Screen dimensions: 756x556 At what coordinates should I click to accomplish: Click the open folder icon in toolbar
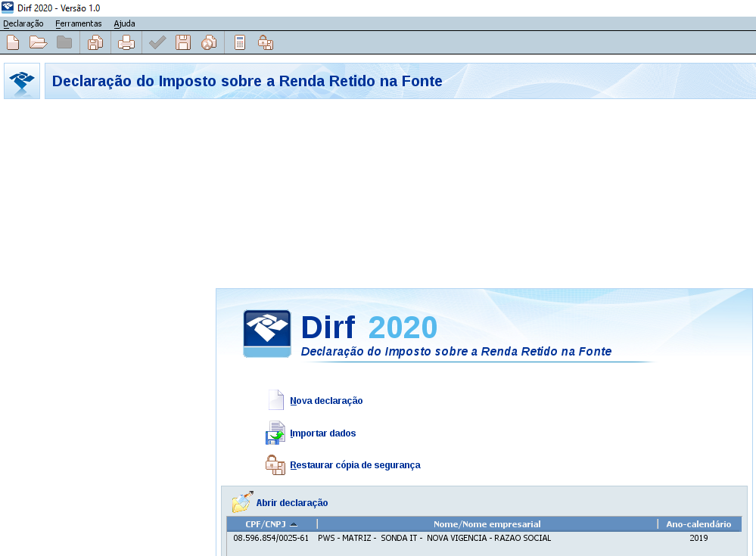(x=38, y=43)
